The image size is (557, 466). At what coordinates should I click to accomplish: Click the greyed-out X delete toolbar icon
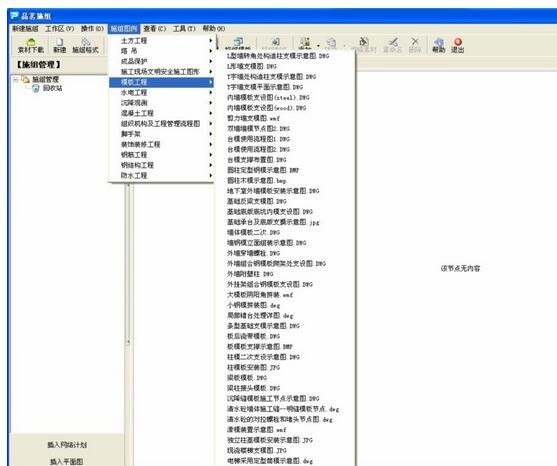point(415,42)
